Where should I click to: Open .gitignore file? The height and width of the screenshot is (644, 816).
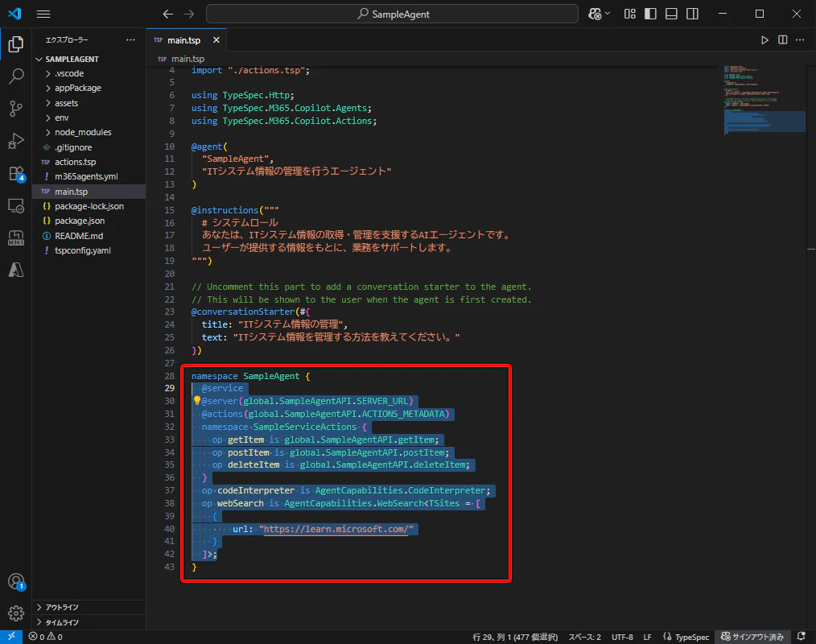[x=73, y=147]
